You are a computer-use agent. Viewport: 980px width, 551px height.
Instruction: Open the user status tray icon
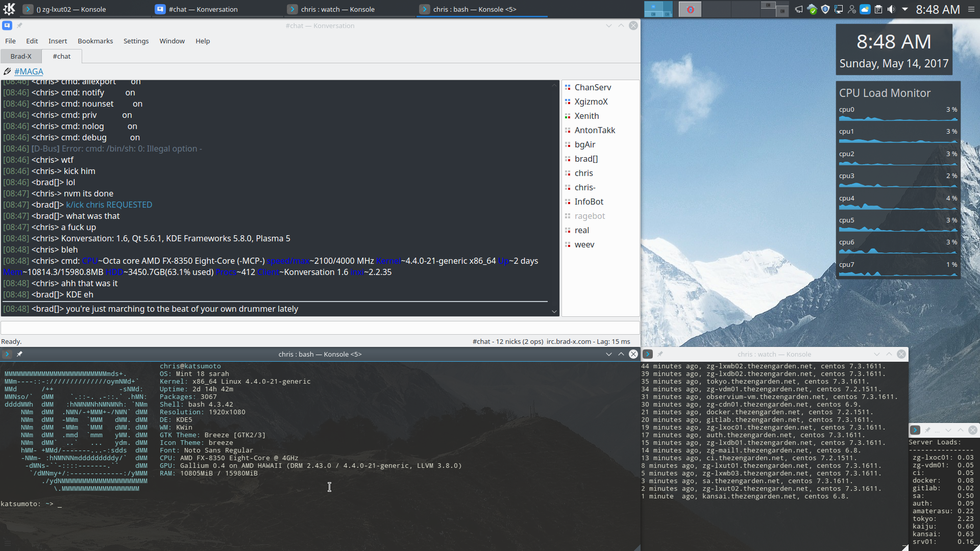[852, 9]
